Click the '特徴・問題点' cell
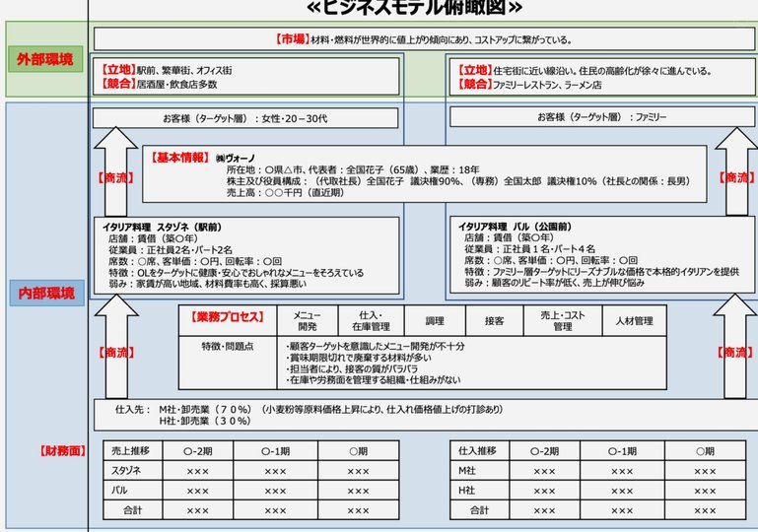Viewport: 758px width, 532px height. [228, 363]
